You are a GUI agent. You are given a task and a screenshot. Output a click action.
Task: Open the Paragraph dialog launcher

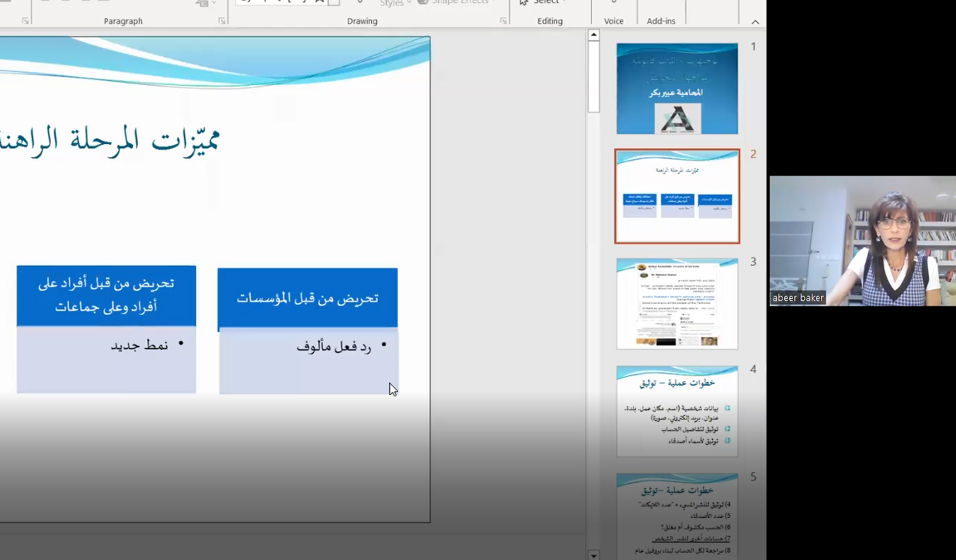(x=222, y=21)
